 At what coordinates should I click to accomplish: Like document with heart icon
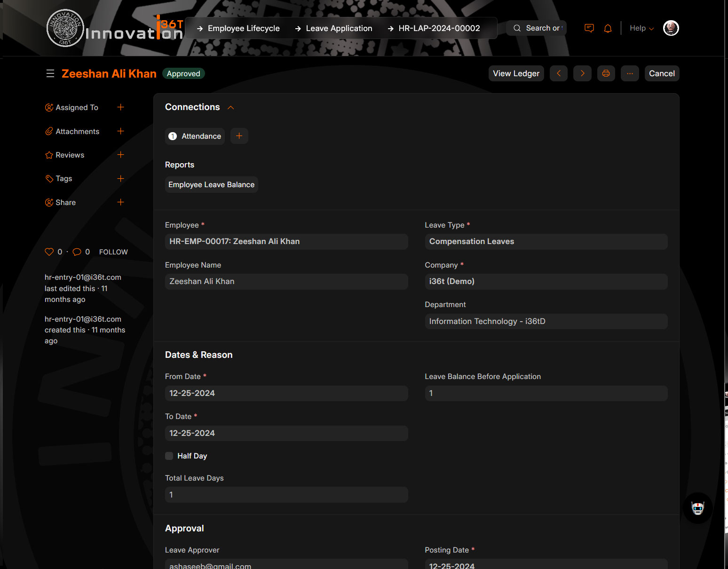pos(49,252)
